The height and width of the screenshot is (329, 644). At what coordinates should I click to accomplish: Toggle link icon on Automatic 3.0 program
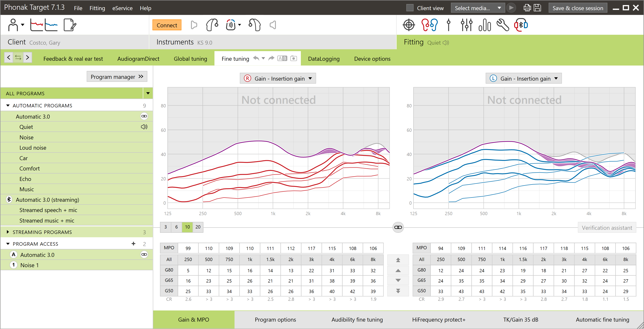pos(144,116)
